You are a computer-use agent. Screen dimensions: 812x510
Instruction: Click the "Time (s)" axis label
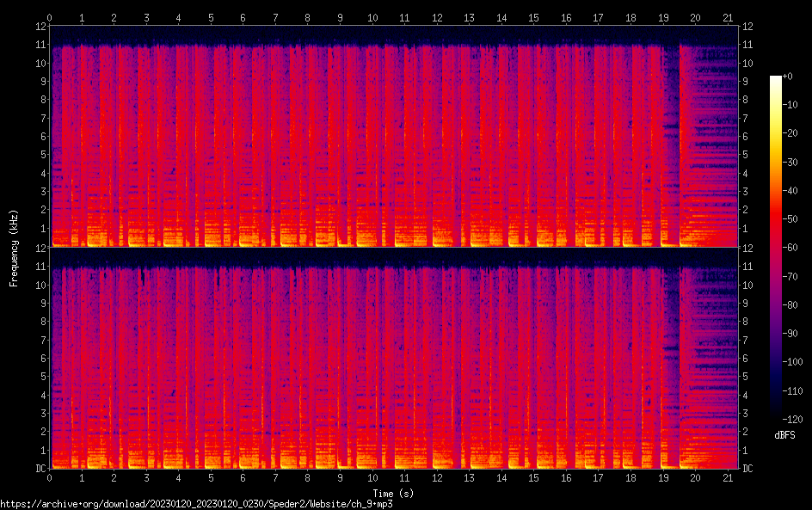[394, 493]
